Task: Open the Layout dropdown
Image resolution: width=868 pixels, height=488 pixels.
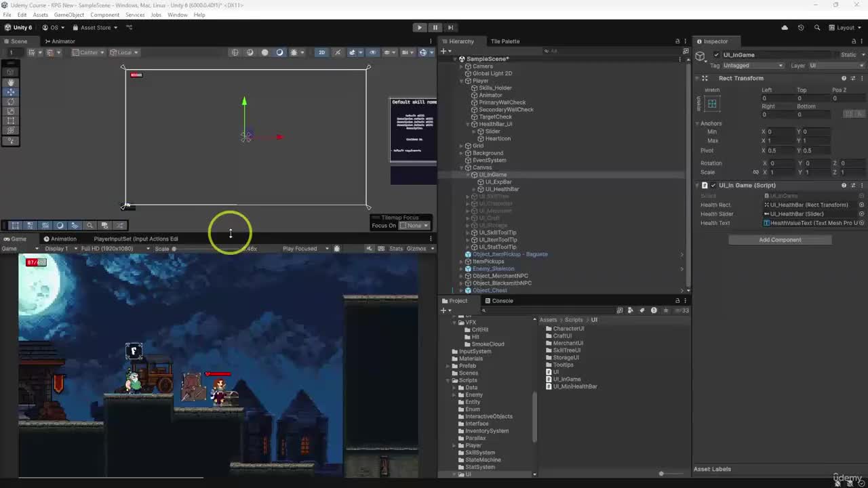Action: [845, 28]
